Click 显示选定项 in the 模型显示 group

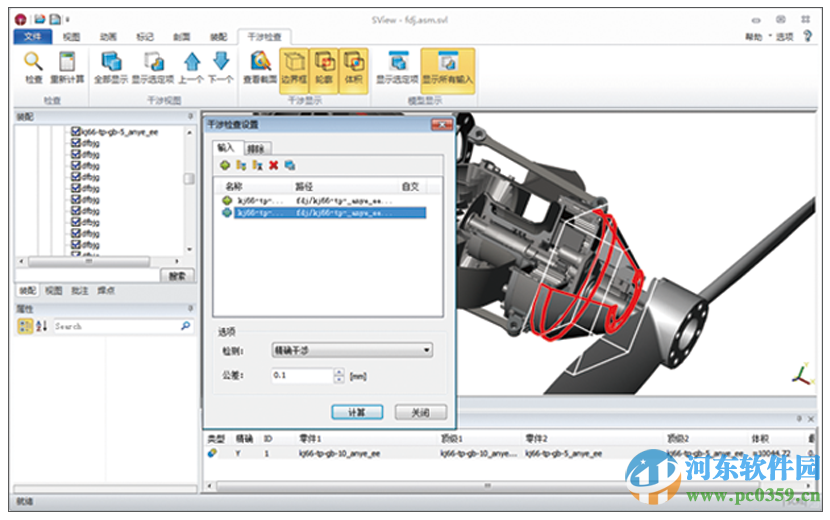pyautogui.click(x=397, y=67)
